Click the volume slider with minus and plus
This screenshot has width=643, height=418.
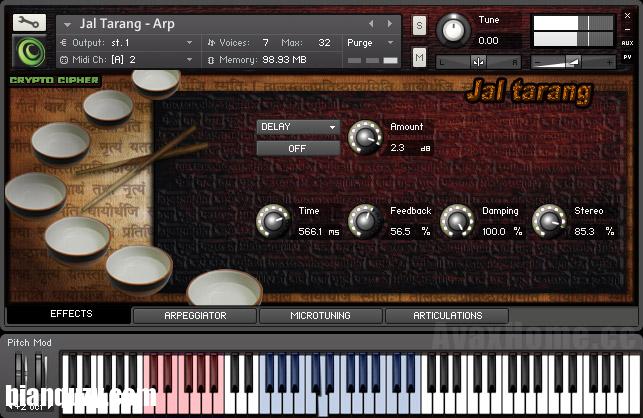point(573,62)
